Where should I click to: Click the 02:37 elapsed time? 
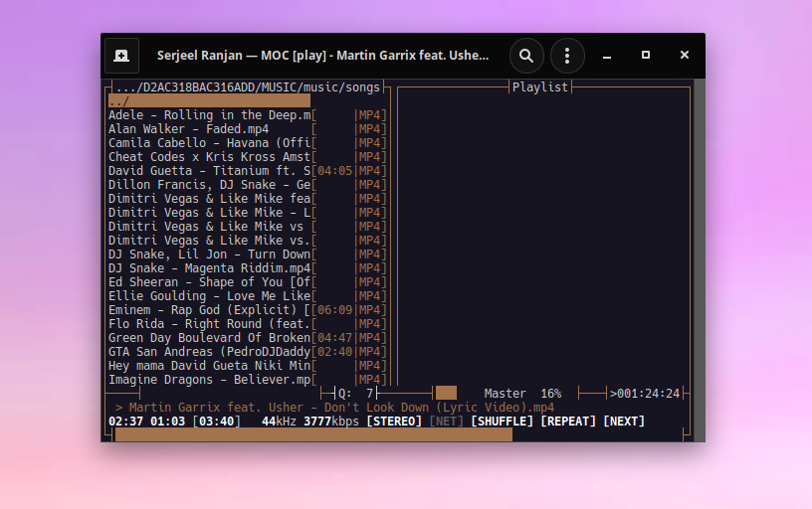tap(125, 422)
